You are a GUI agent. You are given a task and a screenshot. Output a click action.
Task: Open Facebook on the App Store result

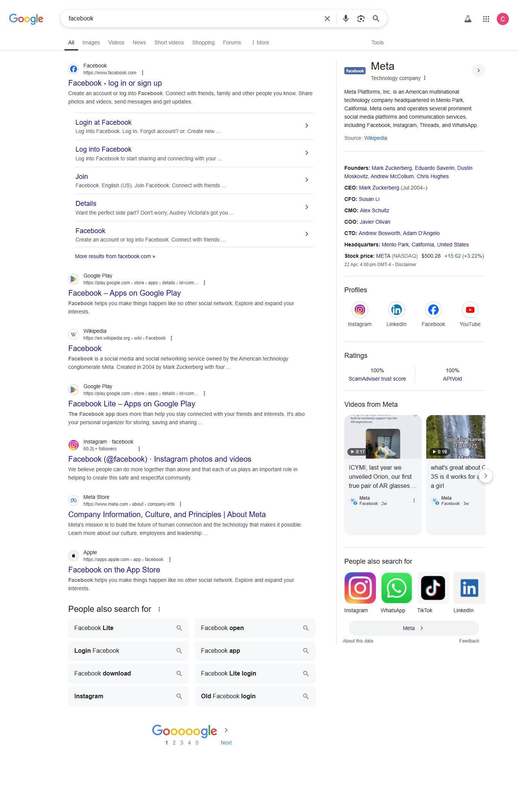(x=114, y=570)
